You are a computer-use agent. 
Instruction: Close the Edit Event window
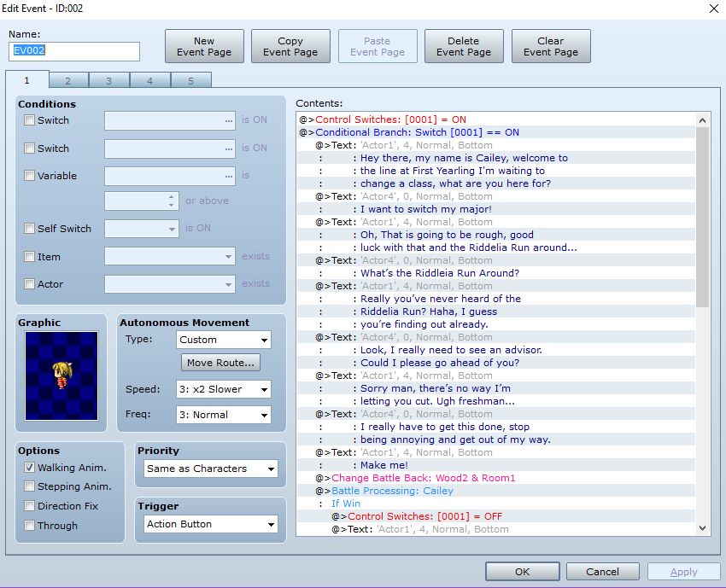tap(713, 9)
